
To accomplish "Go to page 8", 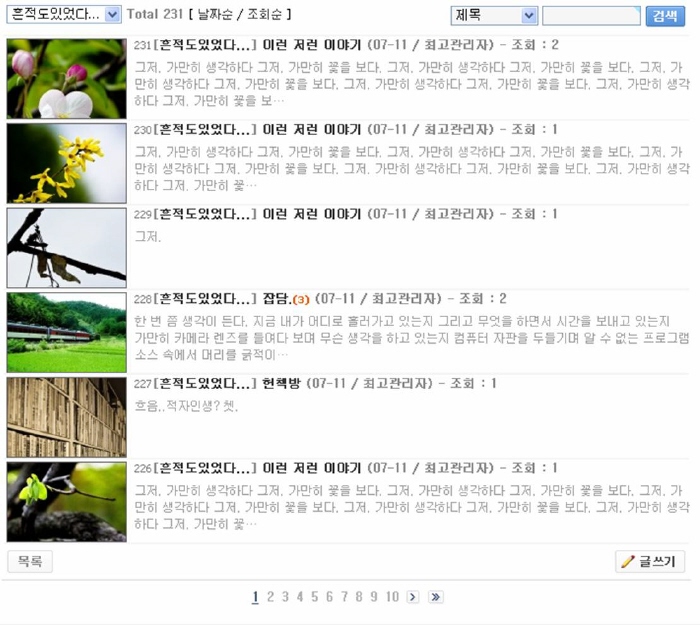I will tap(359, 597).
